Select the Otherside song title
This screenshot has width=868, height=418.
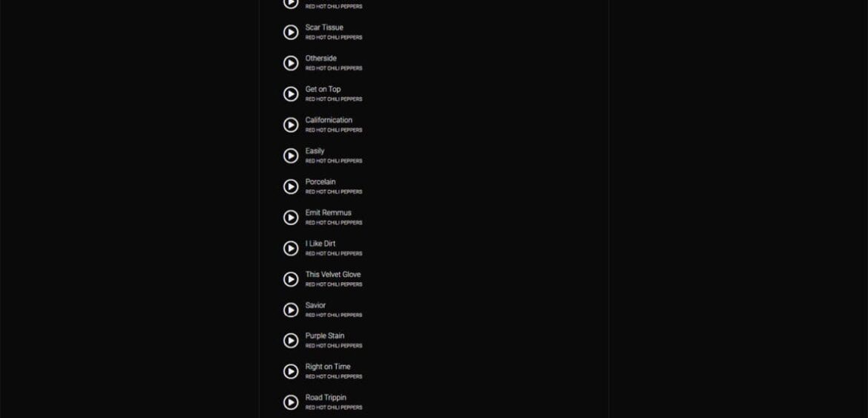(320, 58)
